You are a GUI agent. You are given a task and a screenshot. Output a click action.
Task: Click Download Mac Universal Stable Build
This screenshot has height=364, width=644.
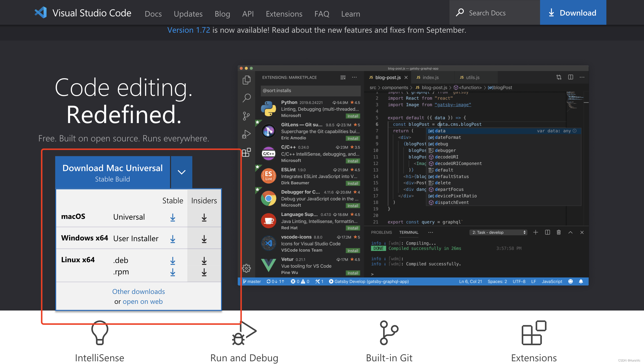point(113,172)
